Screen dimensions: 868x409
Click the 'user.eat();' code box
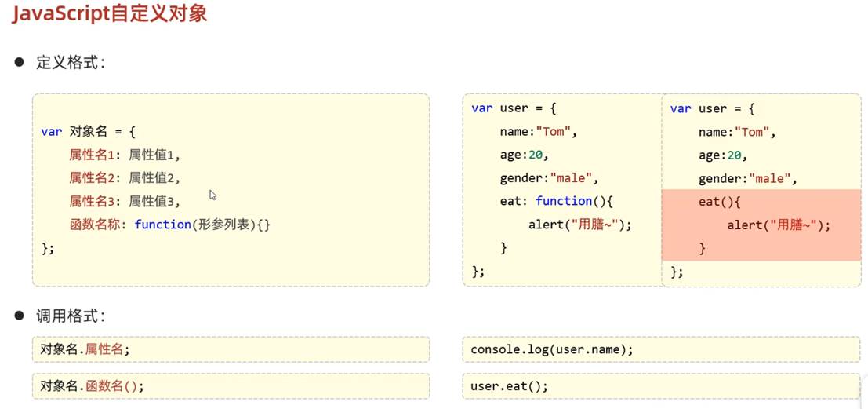662,386
